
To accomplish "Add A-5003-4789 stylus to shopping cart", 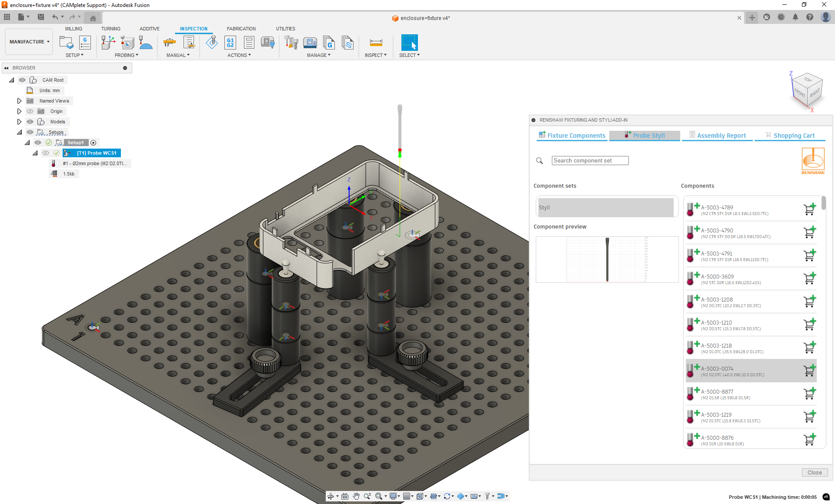I will 809,209.
